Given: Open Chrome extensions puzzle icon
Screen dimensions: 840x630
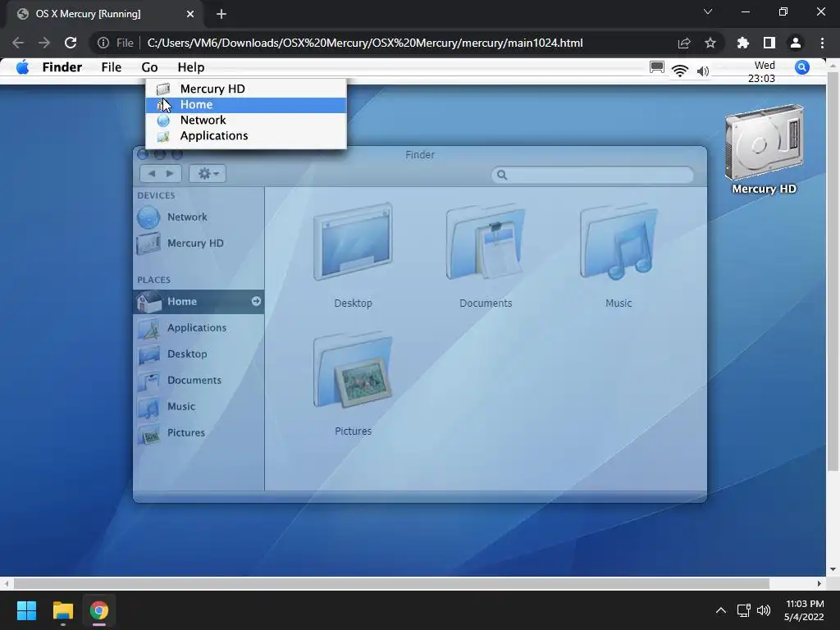Looking at the screenshot, I should pos(743,43).
